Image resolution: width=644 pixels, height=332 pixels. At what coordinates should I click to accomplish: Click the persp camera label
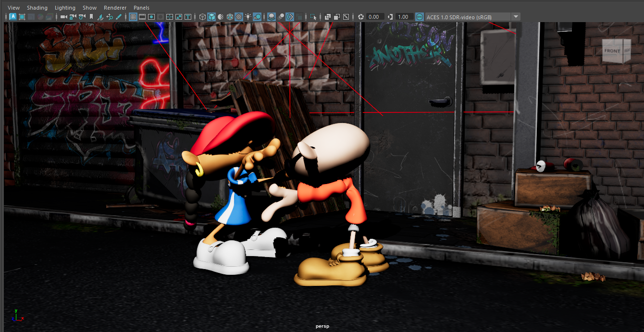(322, 326)
